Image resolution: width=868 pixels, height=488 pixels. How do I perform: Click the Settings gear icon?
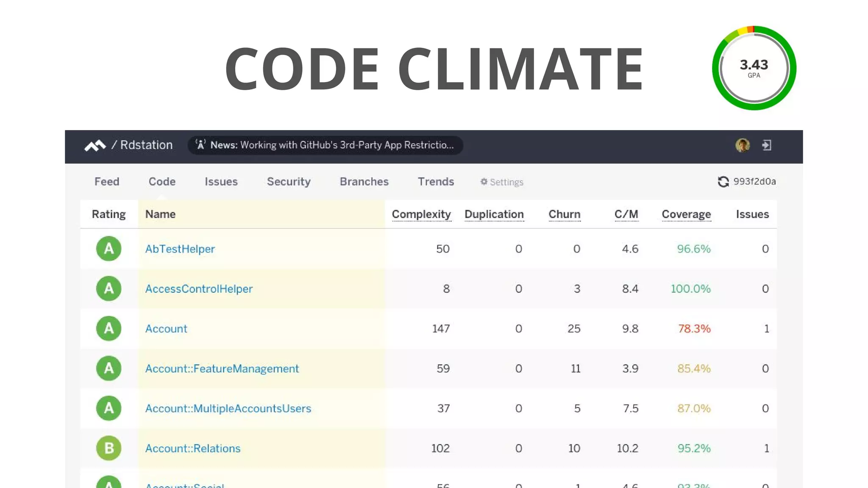[x=484, y=182]
